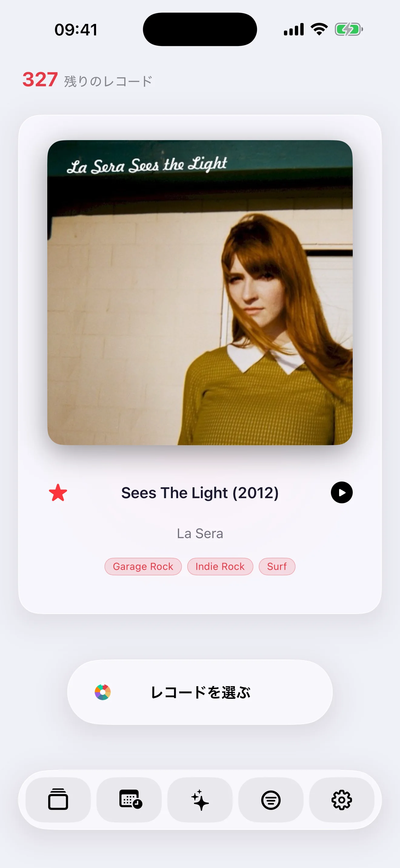Play the Sees The Light album
Screen dimensions: 400x868
[x=342, y=493]
